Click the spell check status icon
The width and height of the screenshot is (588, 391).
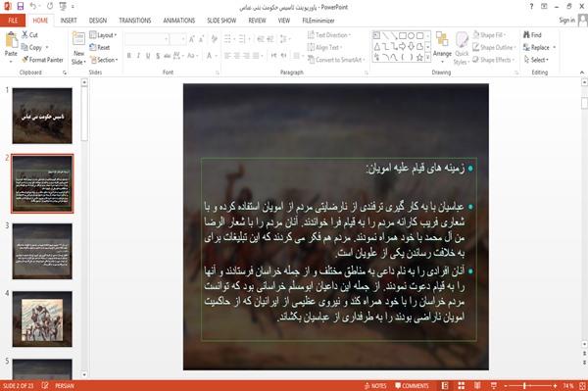(x=45, y=386)
